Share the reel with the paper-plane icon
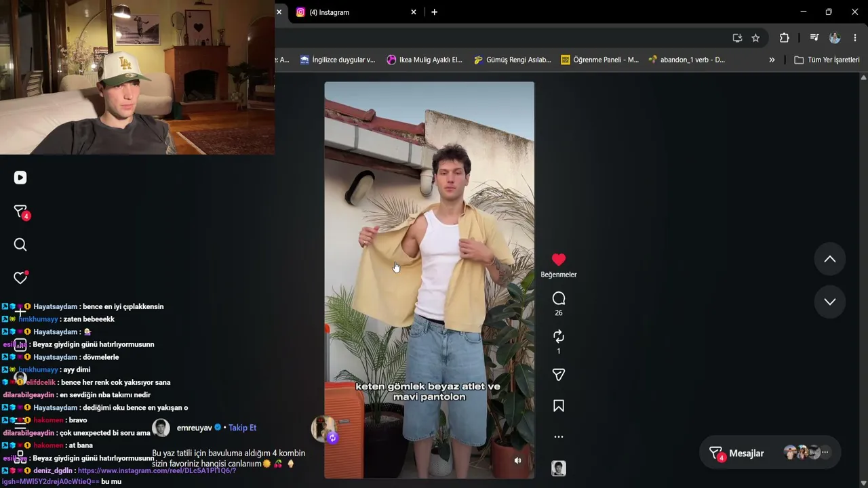 click(x=559, y=375)
